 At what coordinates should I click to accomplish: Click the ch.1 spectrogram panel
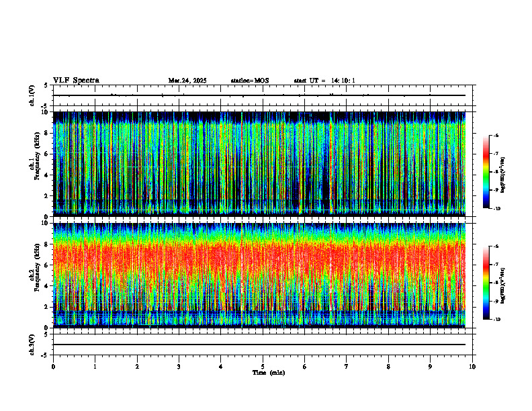(x=259, y=164)
